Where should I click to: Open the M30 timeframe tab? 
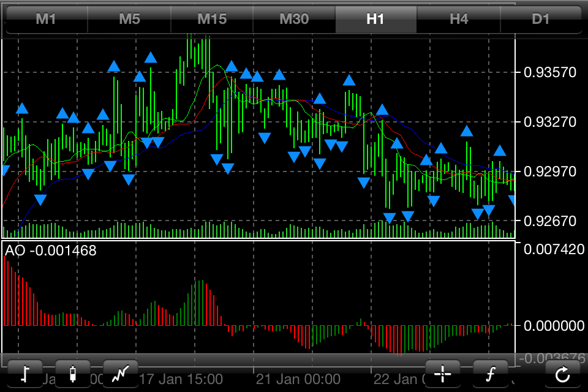pos(294,19)
